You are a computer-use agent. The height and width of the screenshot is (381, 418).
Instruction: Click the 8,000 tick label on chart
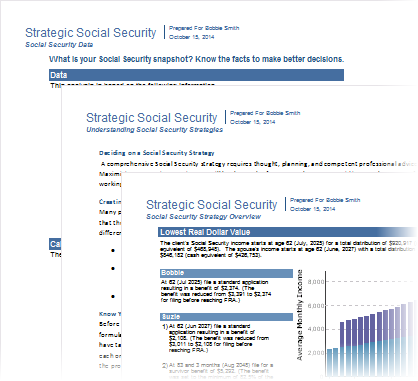pyautogui.click(x=316, y=282)
